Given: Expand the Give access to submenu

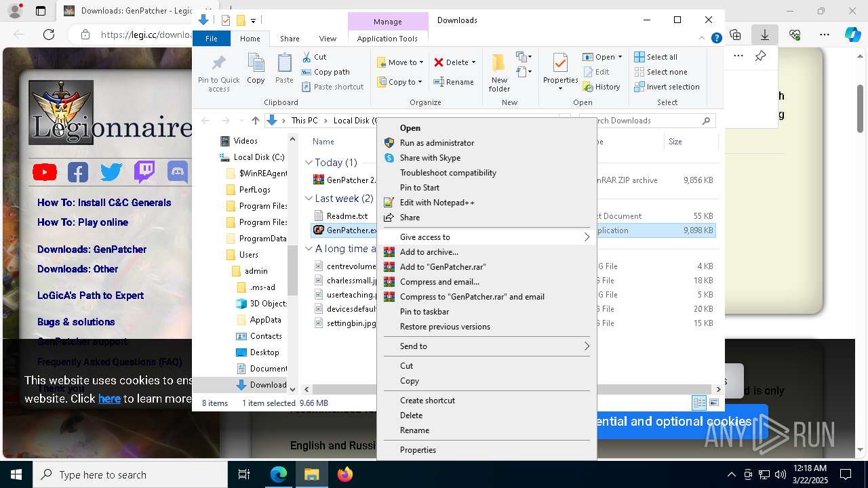Looking at the screenshot, I should pyautogui.click(x=486, y=237).
